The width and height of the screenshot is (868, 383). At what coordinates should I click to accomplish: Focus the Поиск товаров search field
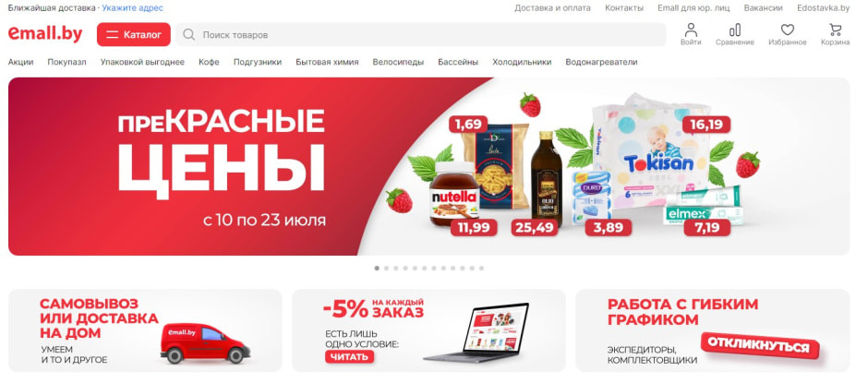pos(421,34)
